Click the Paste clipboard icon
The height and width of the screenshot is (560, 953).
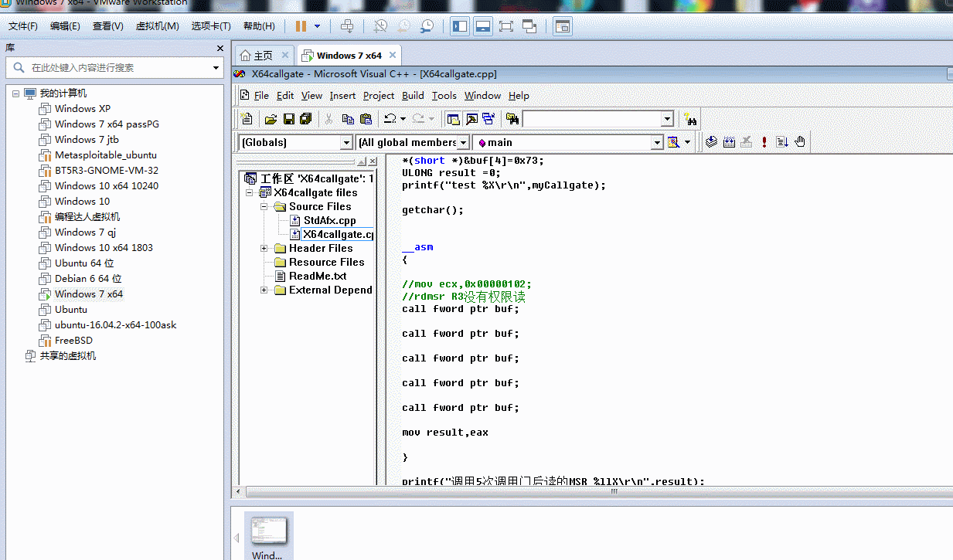pyautogui.click(x=366, y=119)
